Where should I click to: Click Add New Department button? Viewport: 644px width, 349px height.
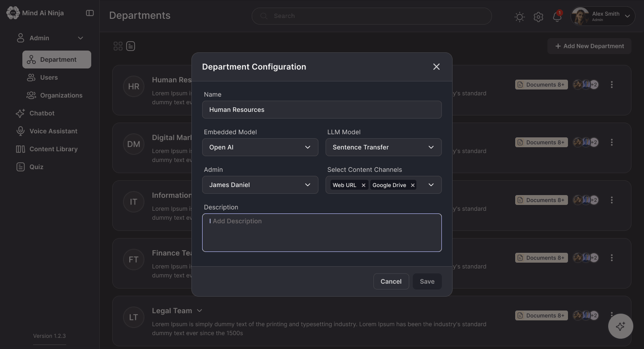point(589,46)
